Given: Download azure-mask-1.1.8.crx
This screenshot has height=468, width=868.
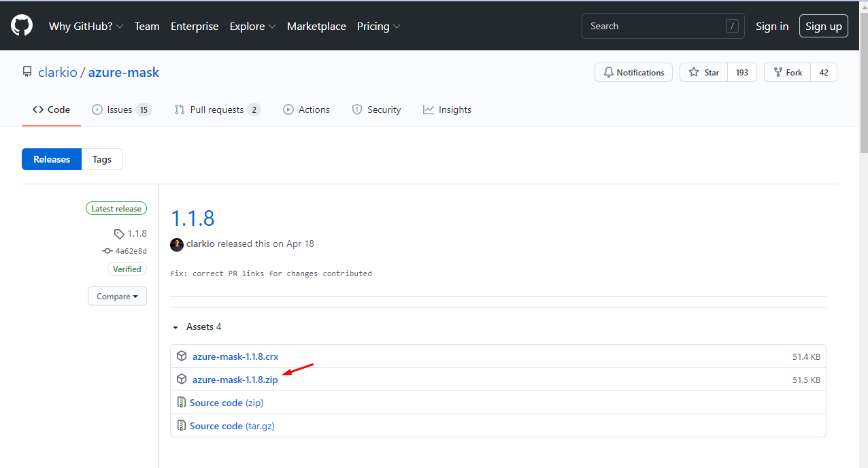Looking at the screenshot, I should click(x=235, y=356).
